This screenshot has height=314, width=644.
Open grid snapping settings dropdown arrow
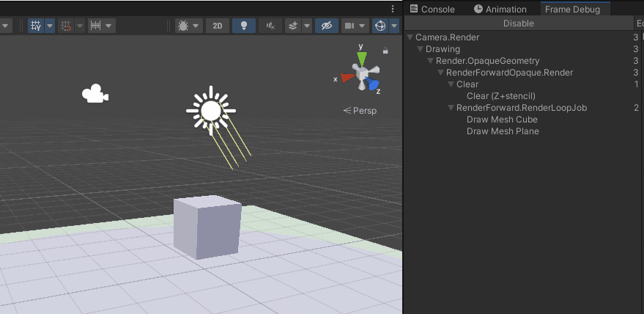click(x=80, y=26)
